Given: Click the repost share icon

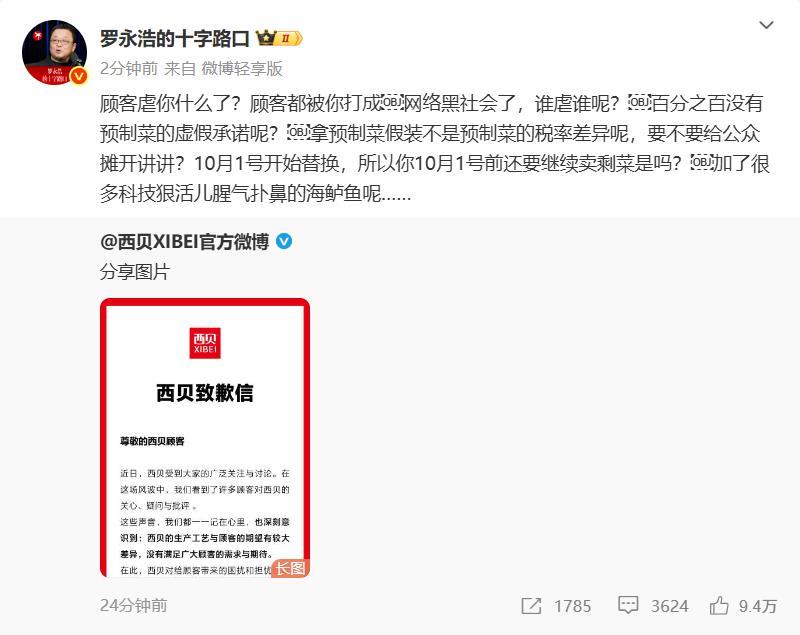Looking at the screenshot, I should [531, 606].
